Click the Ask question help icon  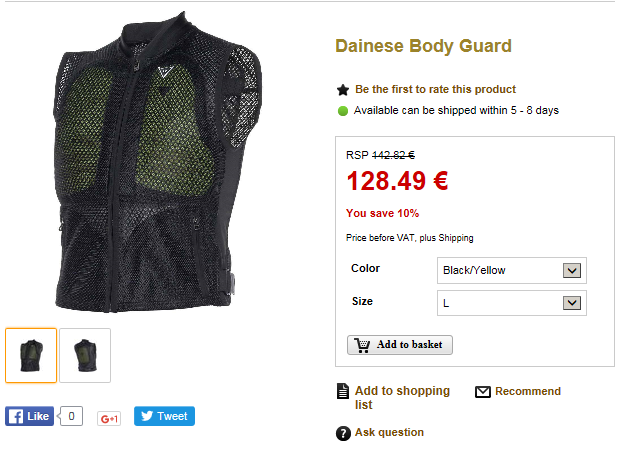343,433
